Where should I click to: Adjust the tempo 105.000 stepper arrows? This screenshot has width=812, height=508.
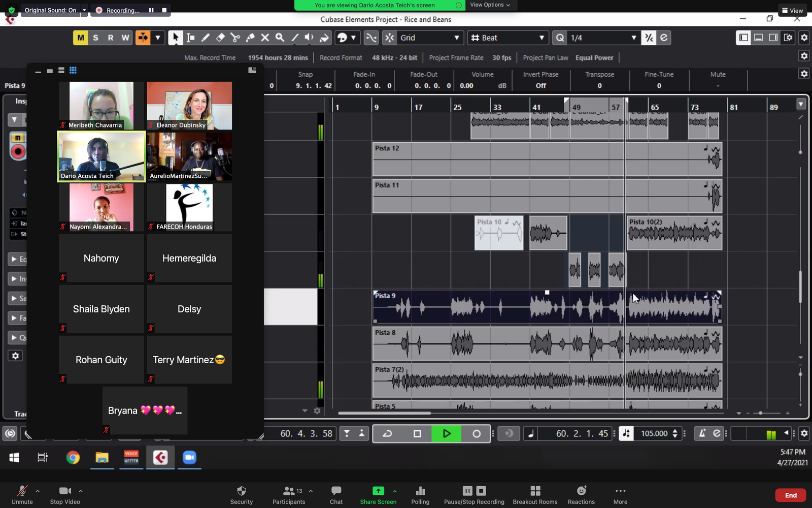pos(675,433)
